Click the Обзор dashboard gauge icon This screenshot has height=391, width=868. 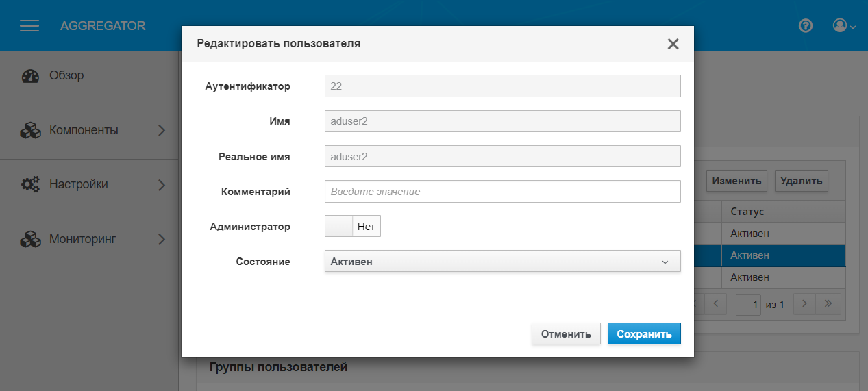click(31, 76)
